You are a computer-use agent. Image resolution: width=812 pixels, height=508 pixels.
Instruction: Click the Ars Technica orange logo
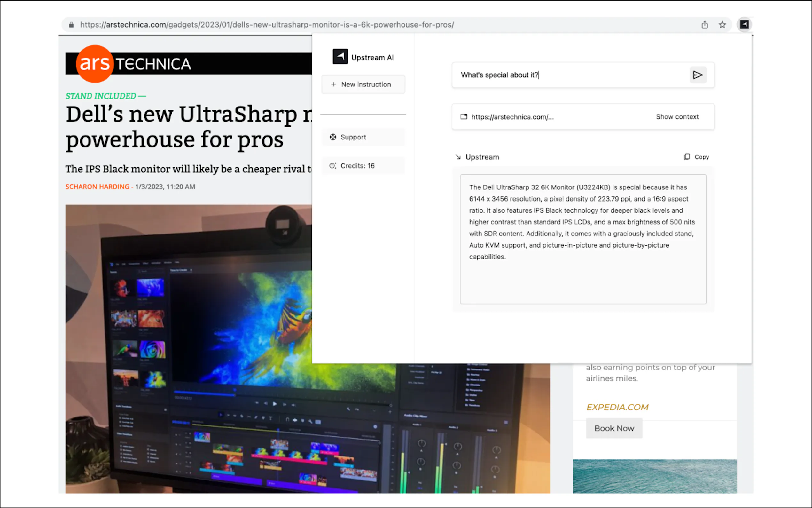[94, 63]
